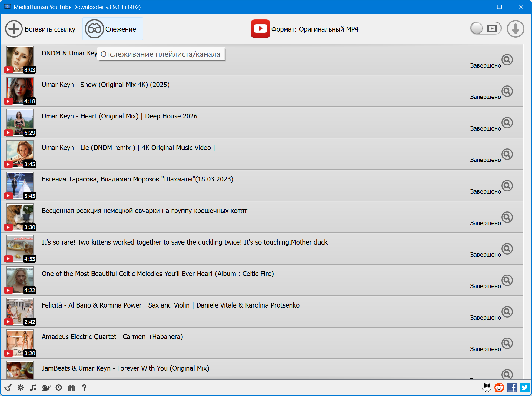Click the Вставить ссылку paste link button
Image resolution: width=532 pixels, height=396 pixels.
(x=40, y=29)
